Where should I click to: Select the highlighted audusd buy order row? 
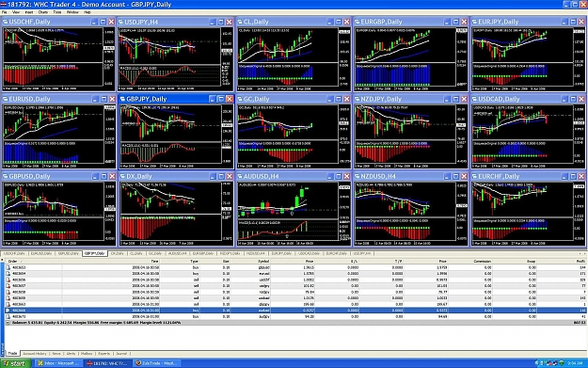[x=295, y=311]
